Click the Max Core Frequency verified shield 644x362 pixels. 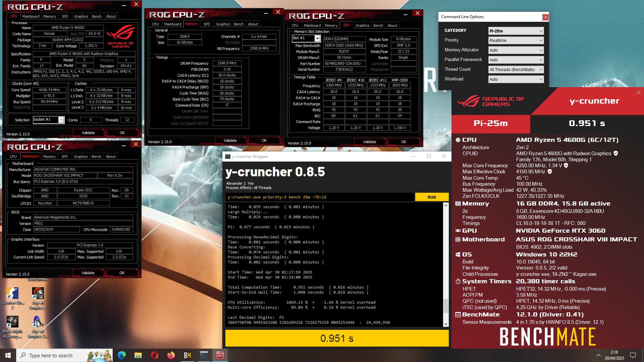[x=566, y=166]
